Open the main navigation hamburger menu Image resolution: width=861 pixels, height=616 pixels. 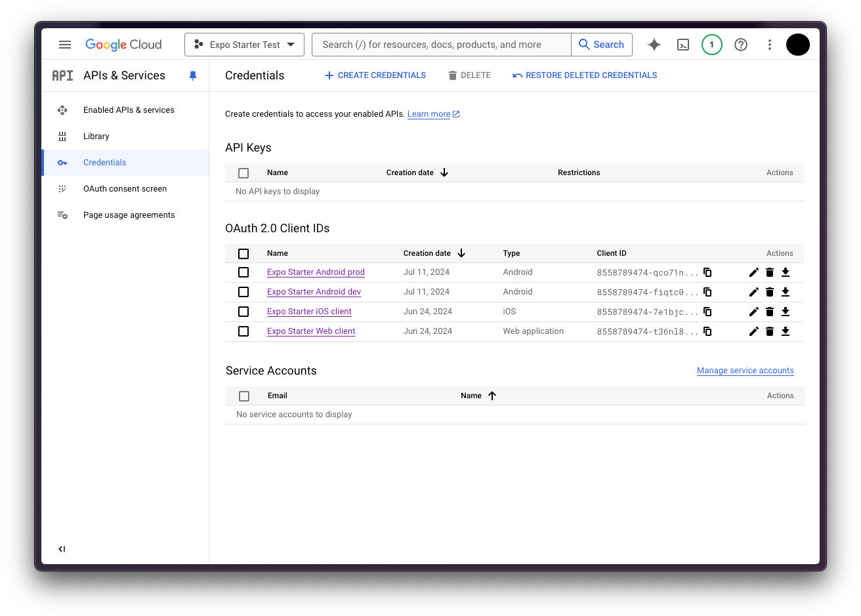(64, 45)
